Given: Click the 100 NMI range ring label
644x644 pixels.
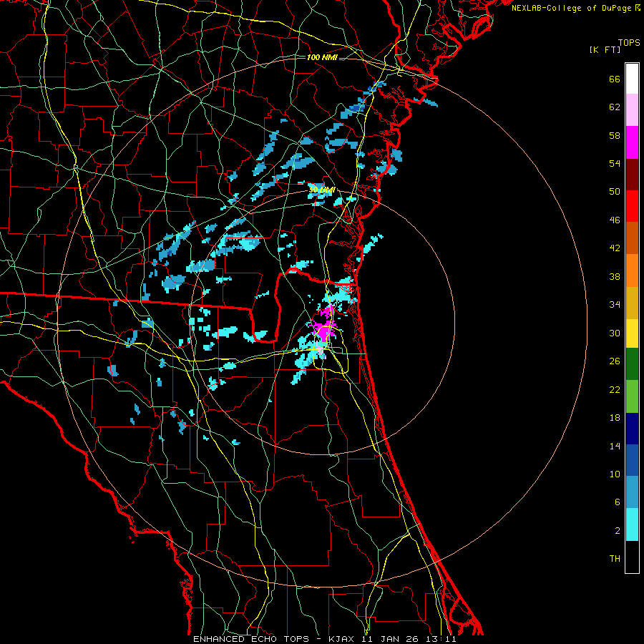Looking at the screenshot, I should [x=322, y=57].
